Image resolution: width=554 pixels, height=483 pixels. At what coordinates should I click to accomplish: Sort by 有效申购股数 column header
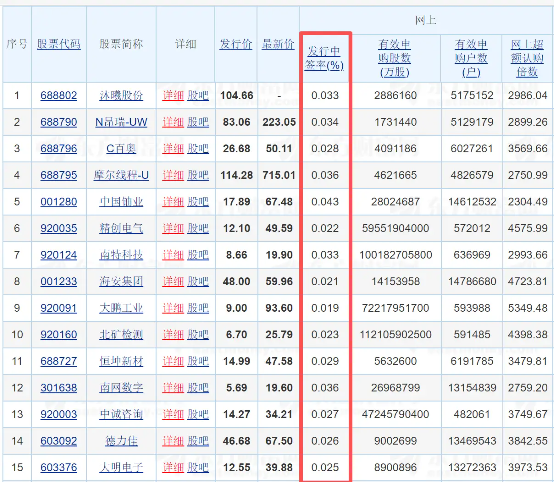pos(395,58)
